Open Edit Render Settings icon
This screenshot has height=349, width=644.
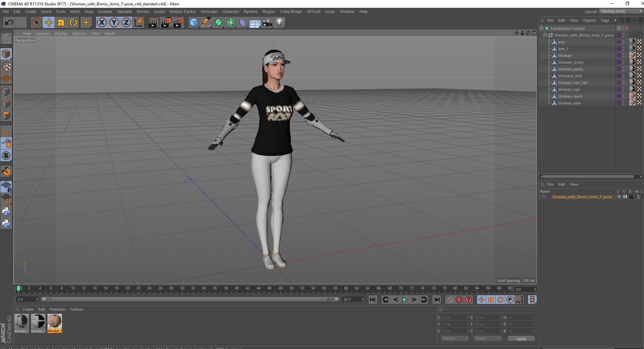178,23
